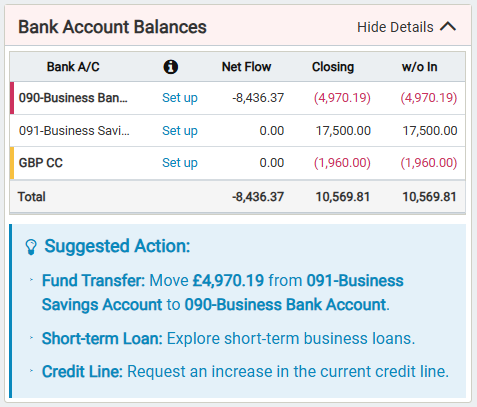This screenshot has height=407, width=477.
Task: Open Set up for 090-Business Bank account
Action: point(180,98)
